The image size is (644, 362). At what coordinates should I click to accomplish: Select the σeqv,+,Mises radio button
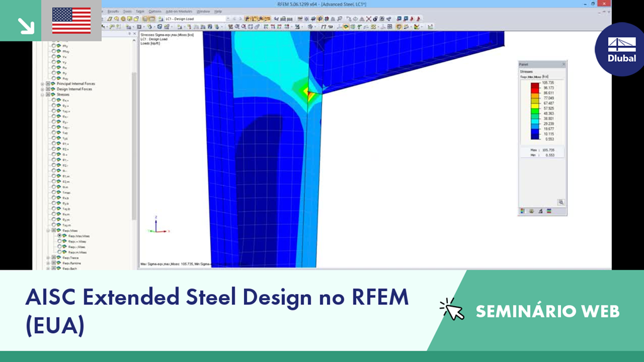tap(60, 241)
